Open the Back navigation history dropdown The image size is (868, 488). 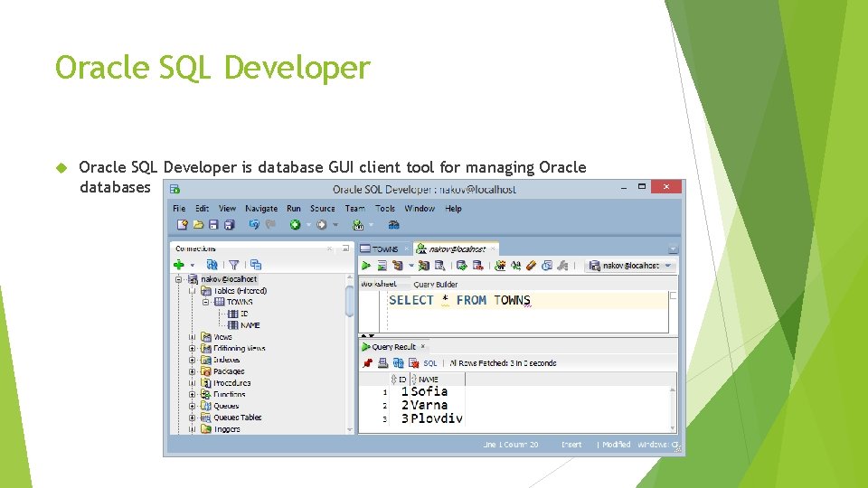click(x=308, y=225)
